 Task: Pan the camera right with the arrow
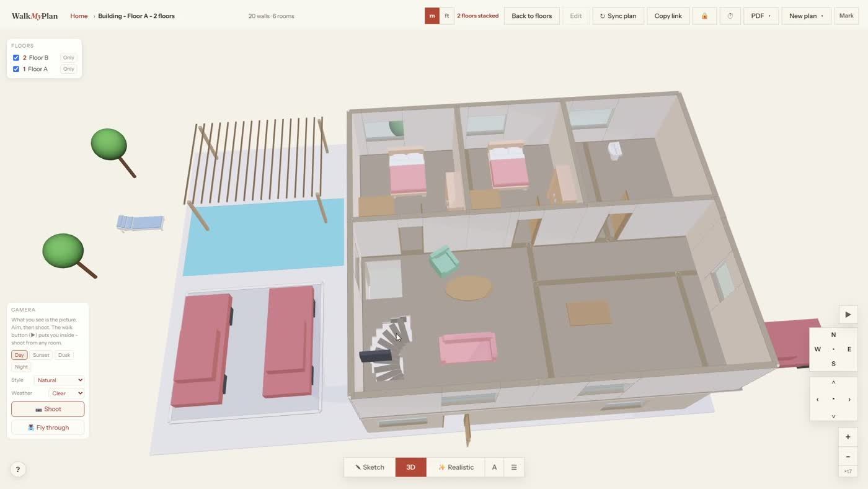click(x=849, y=399)
